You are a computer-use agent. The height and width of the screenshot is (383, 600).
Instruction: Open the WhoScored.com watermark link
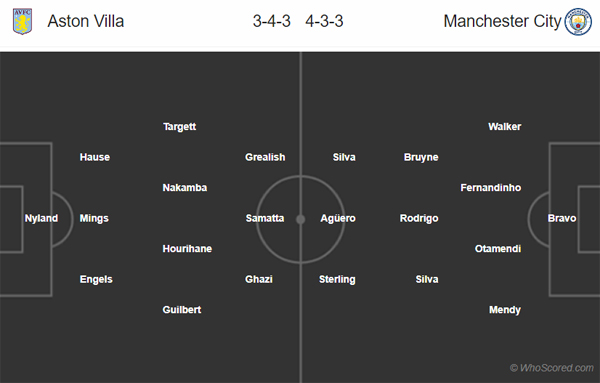552,368
